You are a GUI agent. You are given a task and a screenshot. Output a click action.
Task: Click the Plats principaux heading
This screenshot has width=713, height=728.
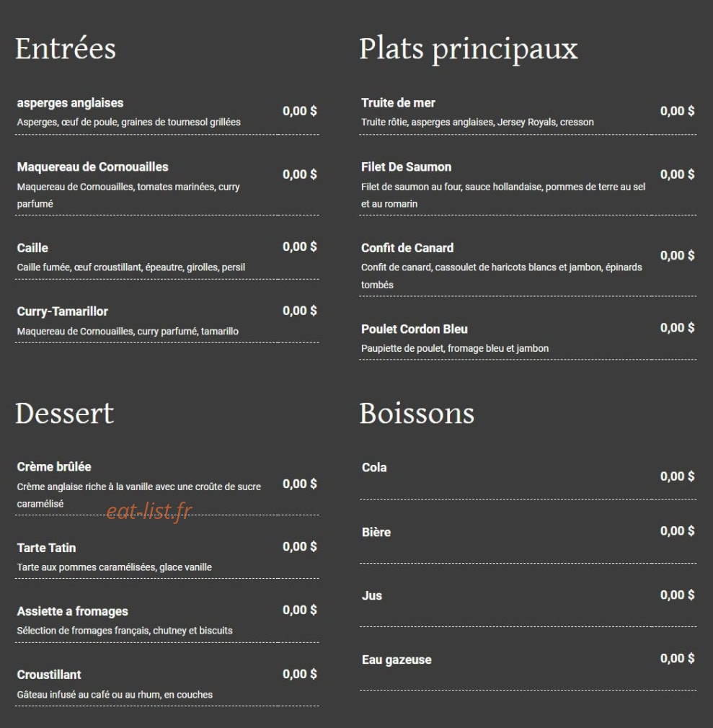click(x=468, y=50)
